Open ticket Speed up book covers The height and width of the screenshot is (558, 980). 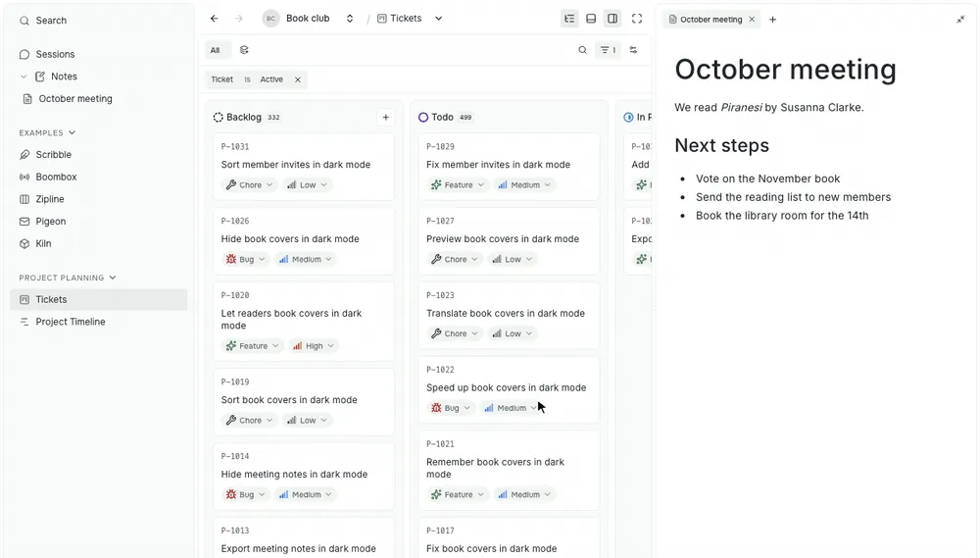(507, 387)
